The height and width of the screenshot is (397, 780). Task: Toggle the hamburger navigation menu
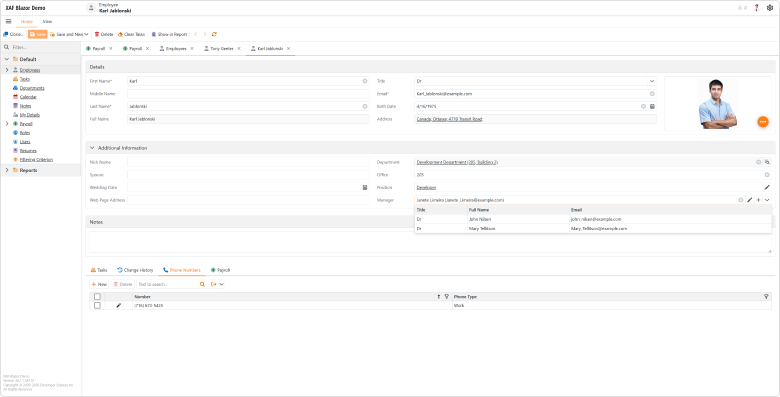tap(8, 21)
